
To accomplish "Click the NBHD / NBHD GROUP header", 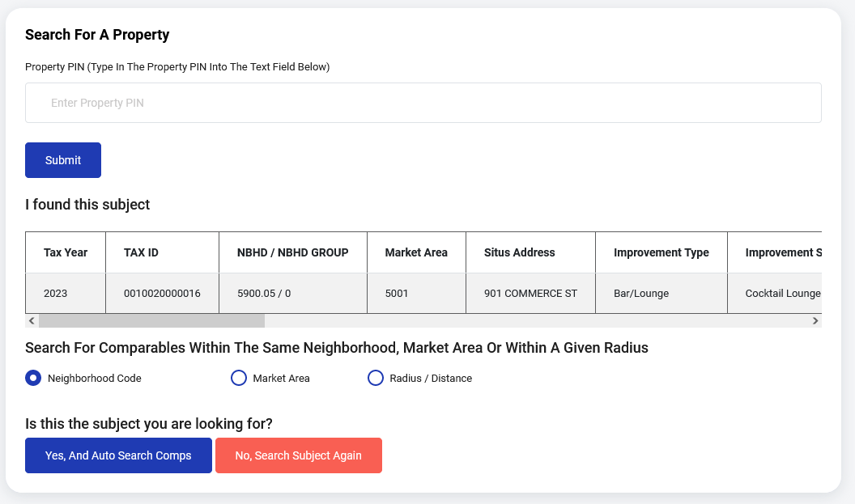I will coord(292,252).
